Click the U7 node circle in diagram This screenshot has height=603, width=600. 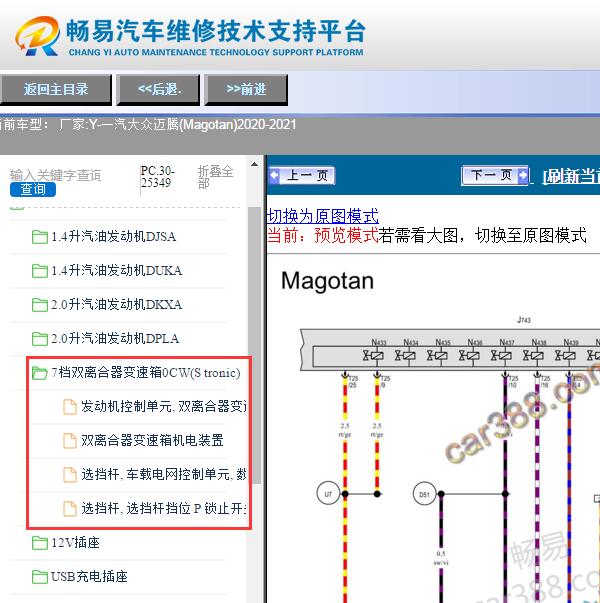click(328, 494)
